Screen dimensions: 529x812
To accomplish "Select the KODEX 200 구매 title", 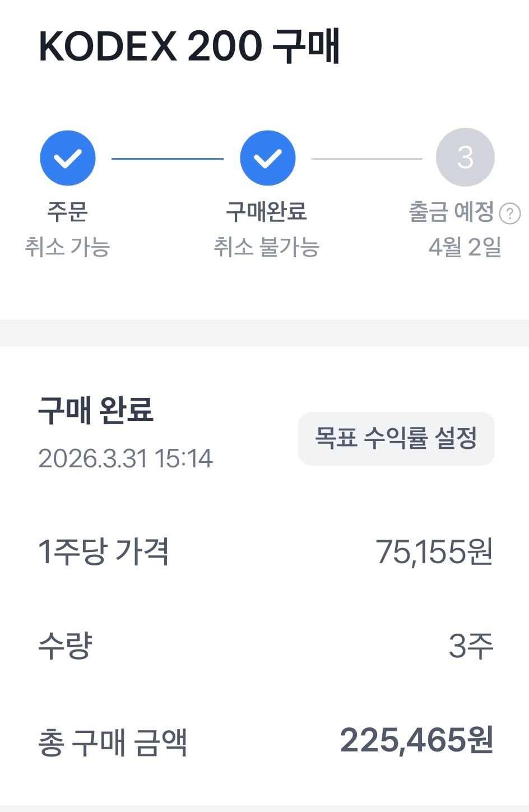I will click(189, 46).
